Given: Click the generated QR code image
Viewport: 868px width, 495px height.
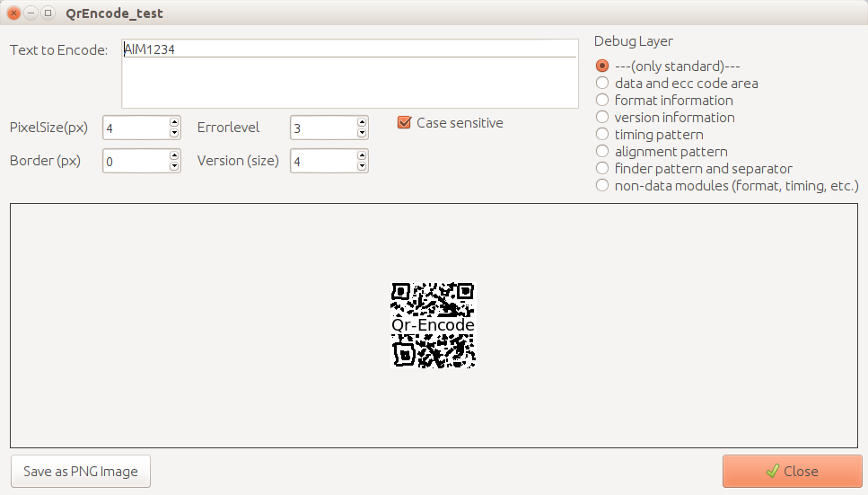Looking at the screenshot, I should click(x=433, y=325).
